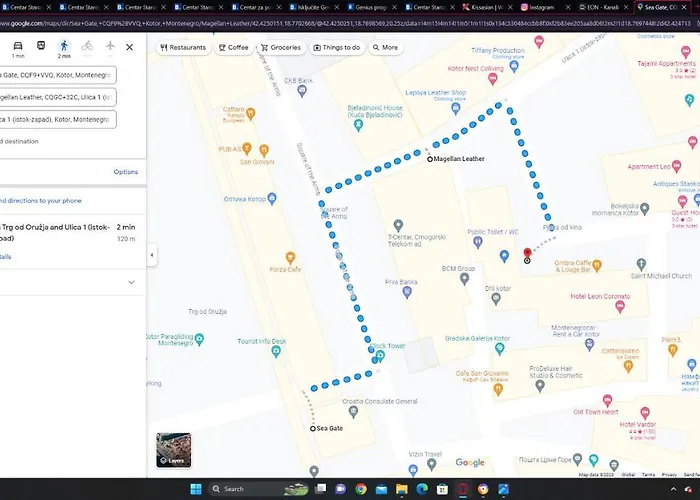This screenshot has height=500, width=700.
Task: Open Microsoft Edge from the taskbar
Action: (422, 489)
